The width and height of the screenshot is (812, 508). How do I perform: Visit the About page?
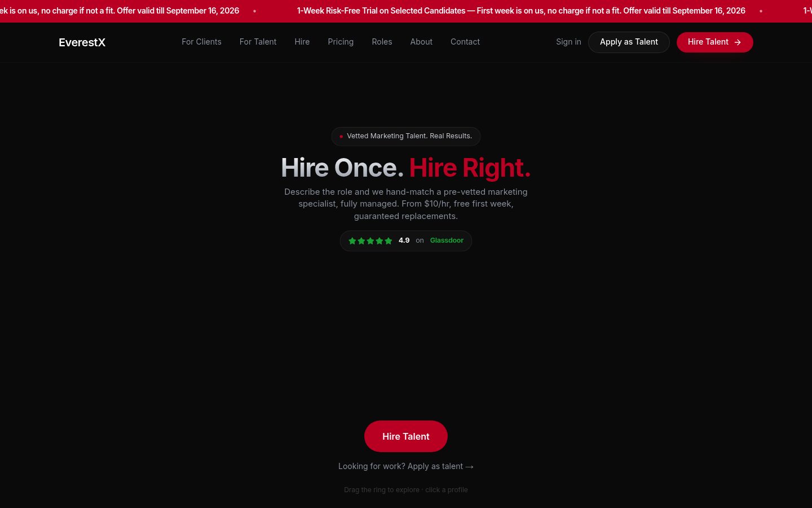point(421,42)
